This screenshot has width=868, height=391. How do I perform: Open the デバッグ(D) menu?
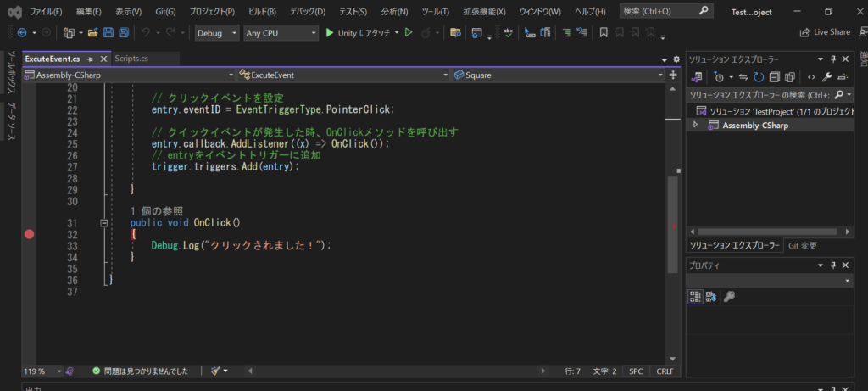coord(308,12)
